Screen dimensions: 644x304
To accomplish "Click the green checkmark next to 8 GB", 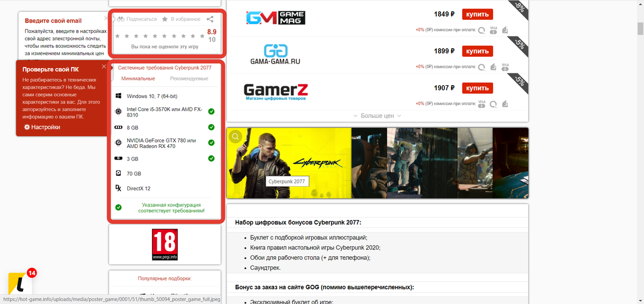I will tap(211, 128).
